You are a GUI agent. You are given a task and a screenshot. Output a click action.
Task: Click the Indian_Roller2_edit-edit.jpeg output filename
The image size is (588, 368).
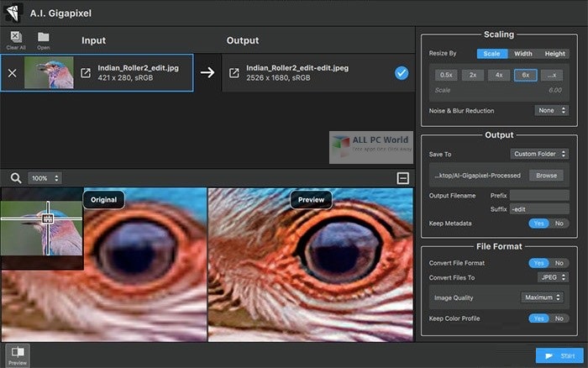pyautogui.click(x=297, y=68)
